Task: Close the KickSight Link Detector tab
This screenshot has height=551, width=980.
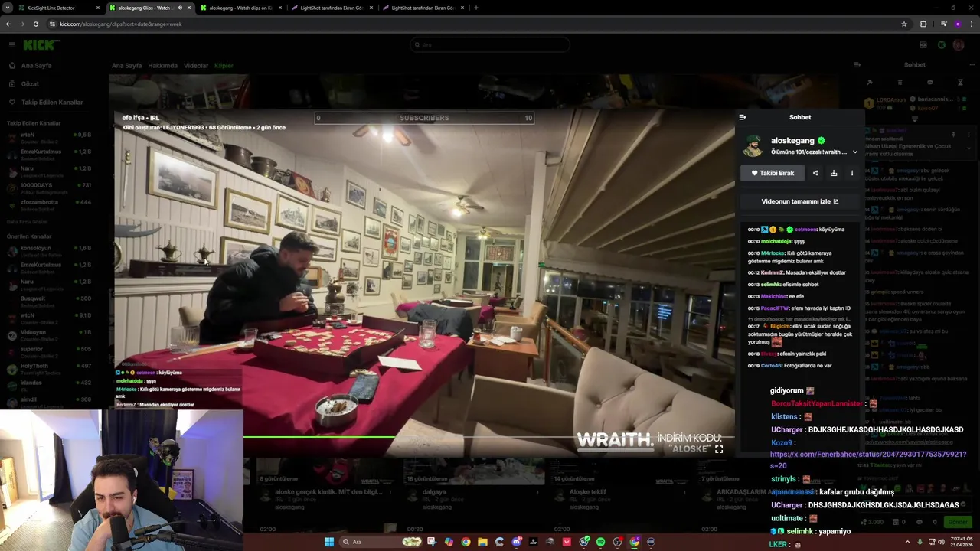Action: (98, 8)
